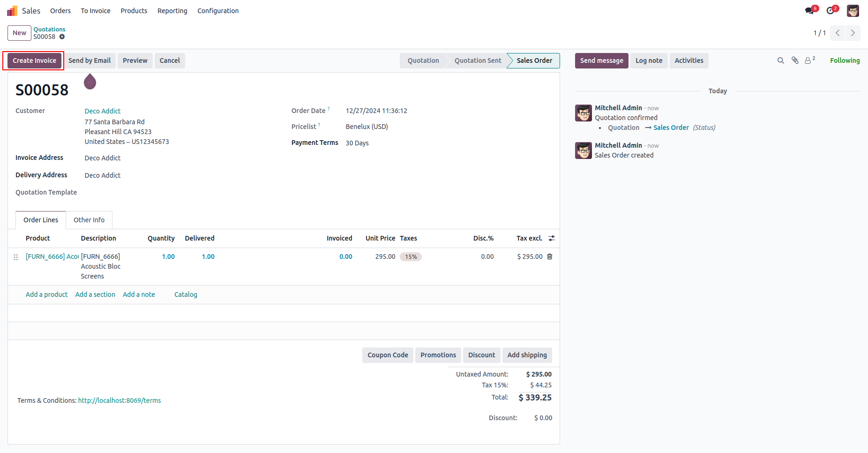The width and height of the screenshot is (868, 453).
Task: Open the Orders menu
Action: click(x=60, y=11)
